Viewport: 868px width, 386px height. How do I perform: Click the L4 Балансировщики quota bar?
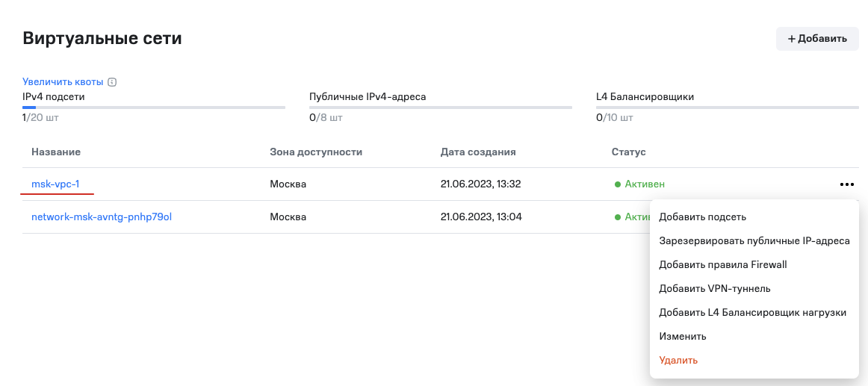point(727,108)
